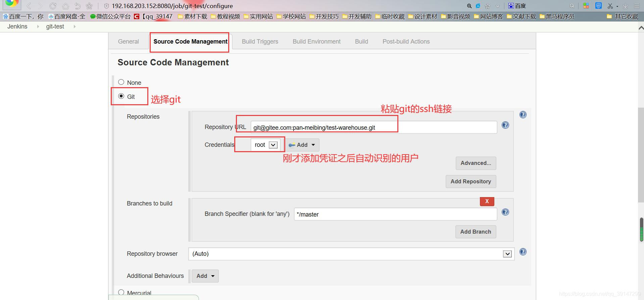Select the Git radio button
The width and height of the screenshot is (644, 300).
click(121, 96)
